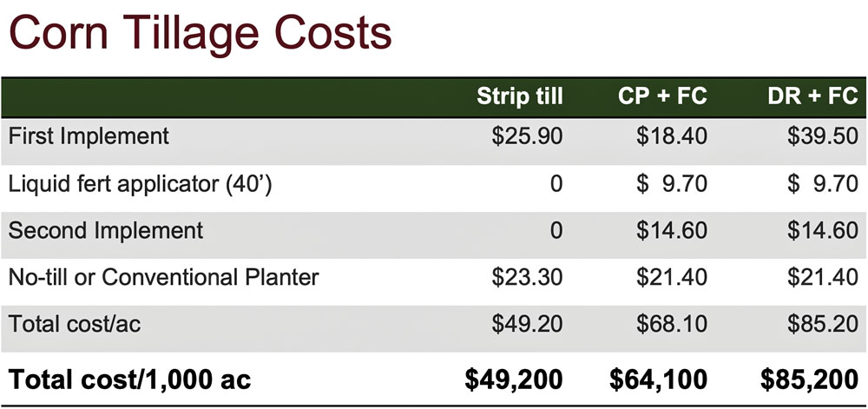Click the $49.20 total cost value

[527, 324]
